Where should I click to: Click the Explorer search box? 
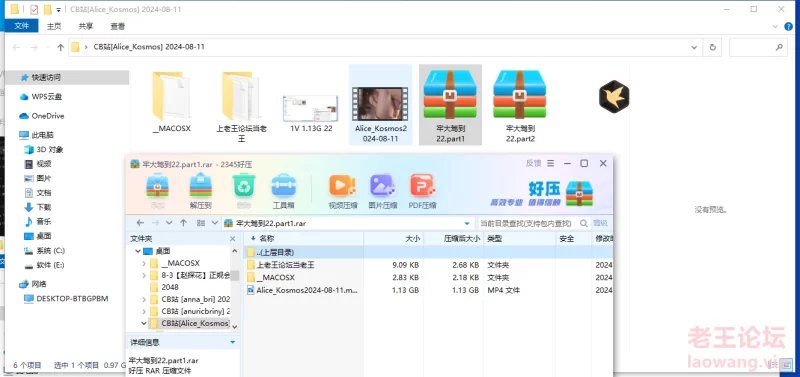click(758, 47)
